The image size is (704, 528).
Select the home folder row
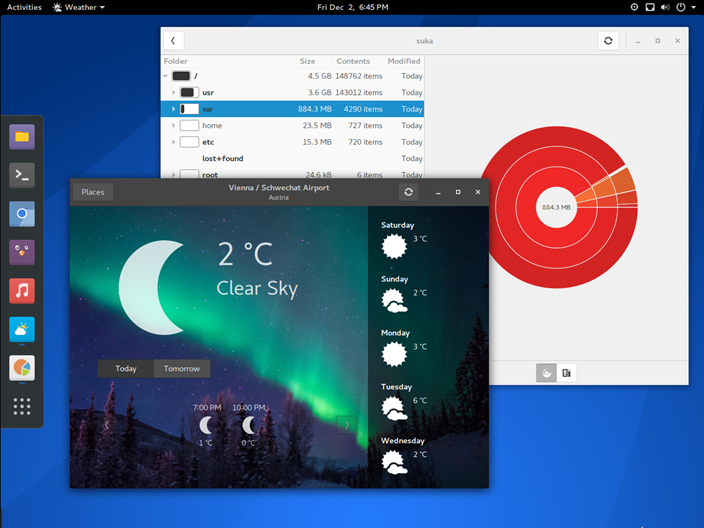292,126
